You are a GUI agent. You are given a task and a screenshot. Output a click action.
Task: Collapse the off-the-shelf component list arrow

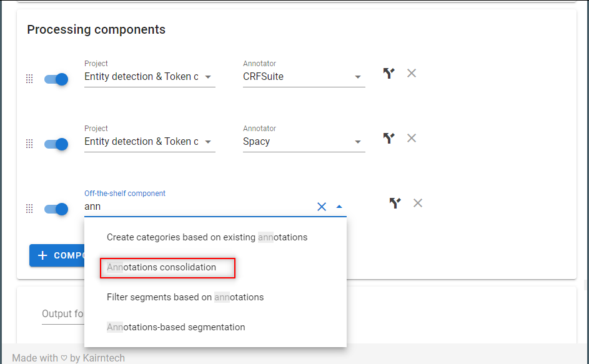click(339, 207)
